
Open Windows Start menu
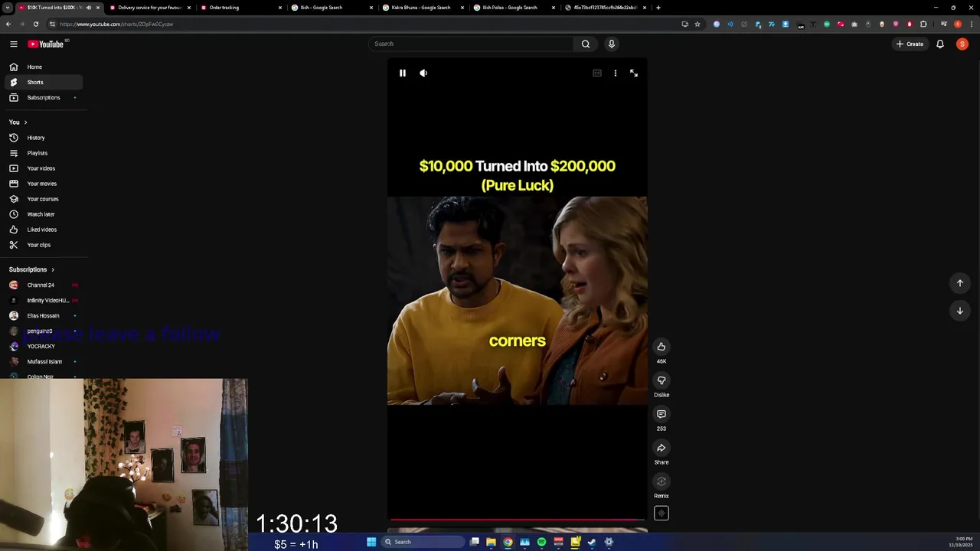coord(371,542)
